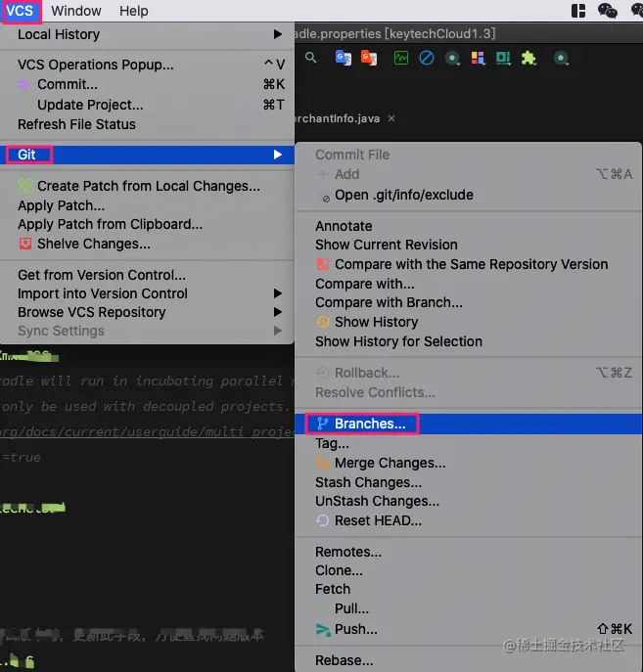Click the colorful blocks toolbar icon
This screenshot has height=672, width=643.
(478, 58)
